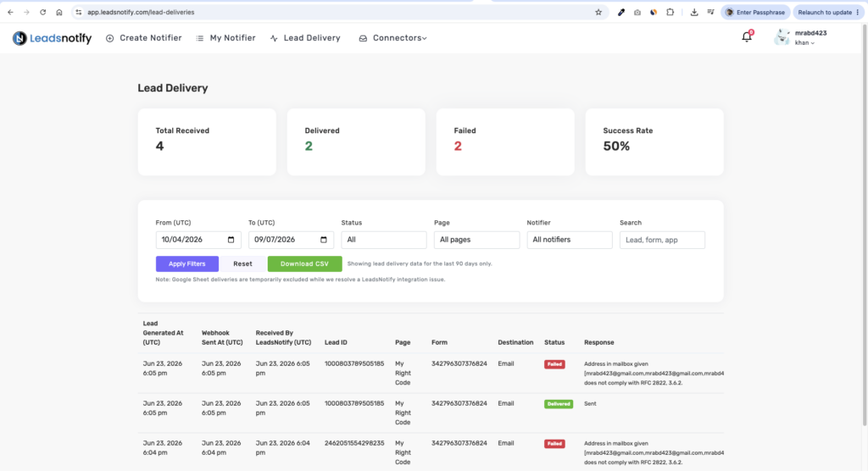This screenshot has height=471, width=868.
Task: Click Relaunch to update button
Action: coord(829,12)
